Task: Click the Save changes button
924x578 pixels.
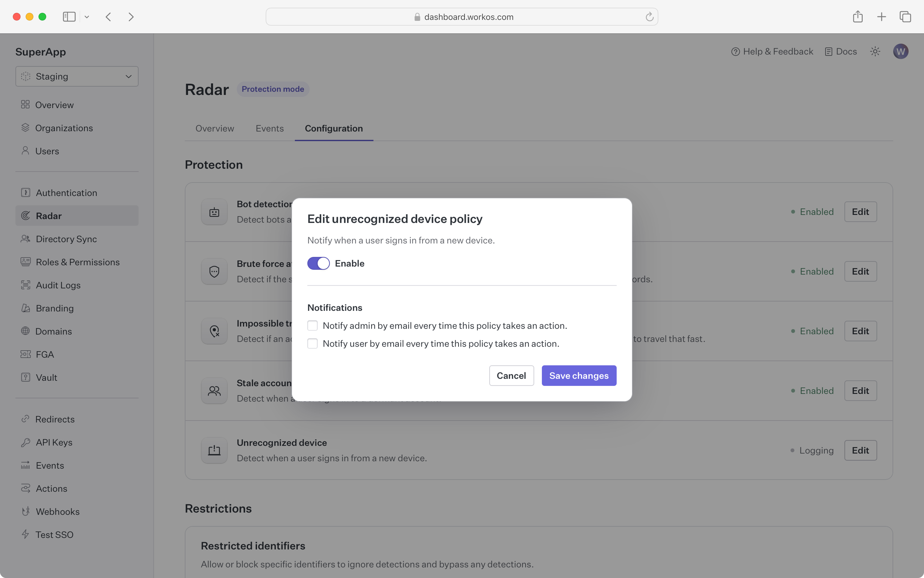Action: (x=578, y=376)
